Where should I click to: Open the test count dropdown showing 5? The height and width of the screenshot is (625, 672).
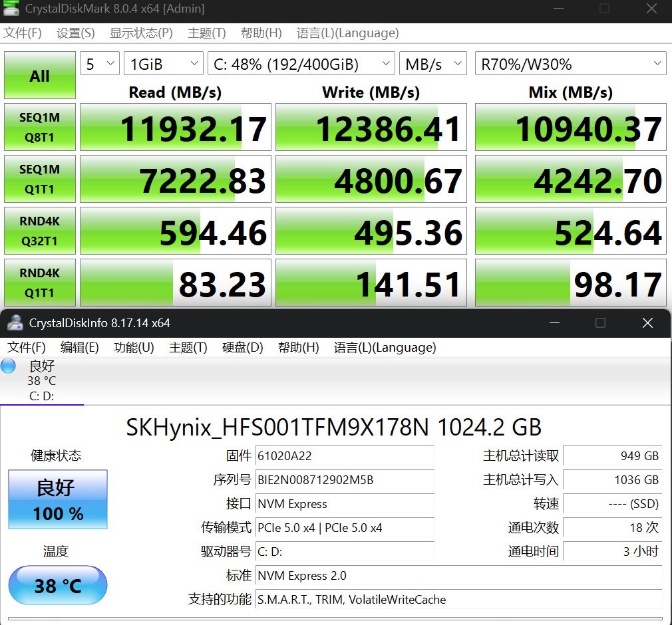click(x=98, y=63)
